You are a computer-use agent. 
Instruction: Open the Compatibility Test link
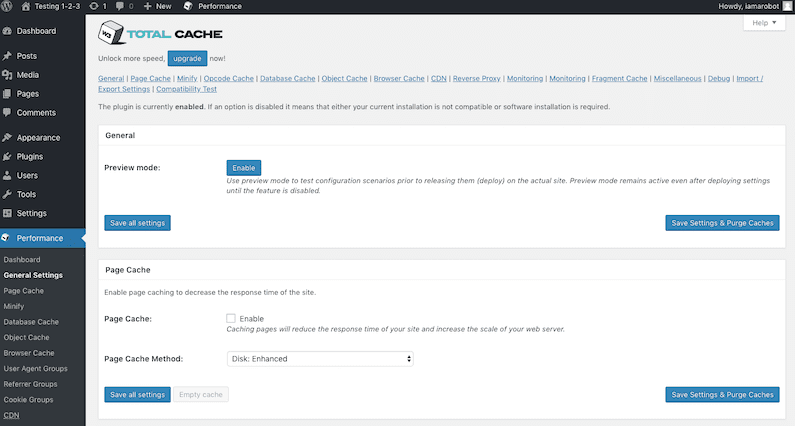point(187,89)
